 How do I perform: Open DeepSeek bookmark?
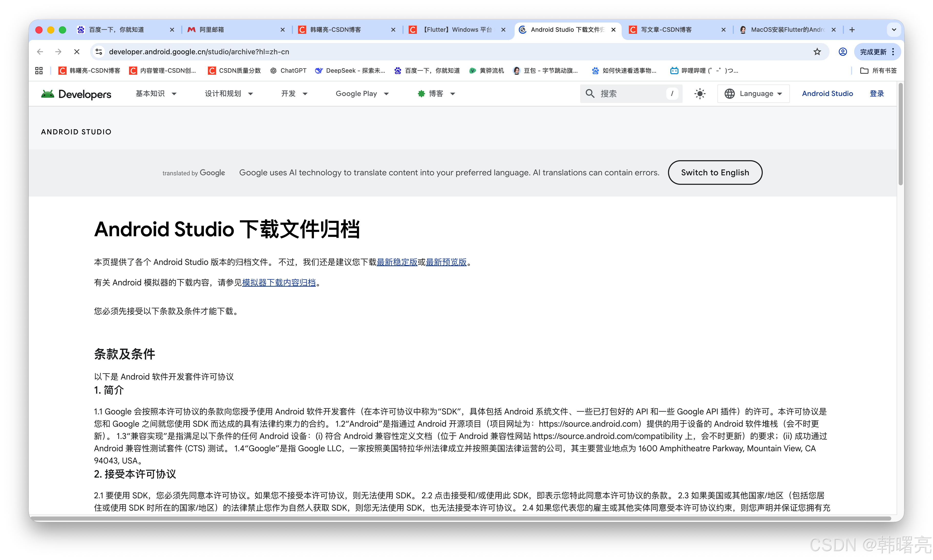(x=350, y=71)
